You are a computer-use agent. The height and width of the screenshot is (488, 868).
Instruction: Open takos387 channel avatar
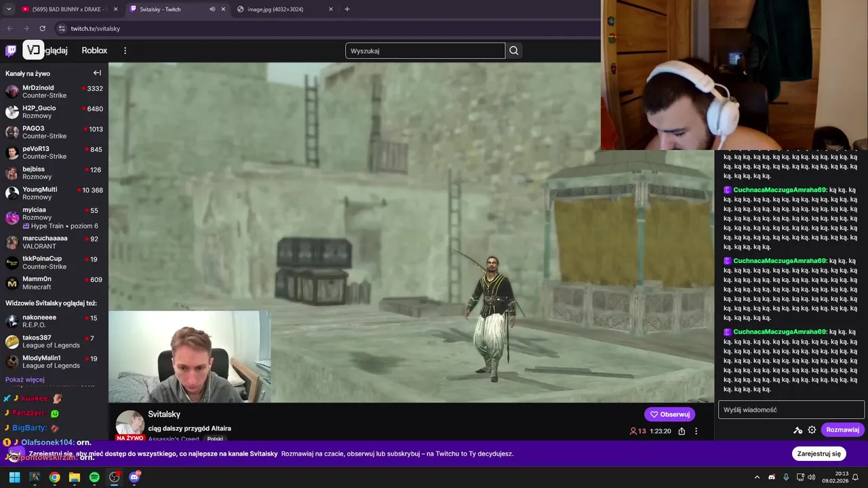12,342
